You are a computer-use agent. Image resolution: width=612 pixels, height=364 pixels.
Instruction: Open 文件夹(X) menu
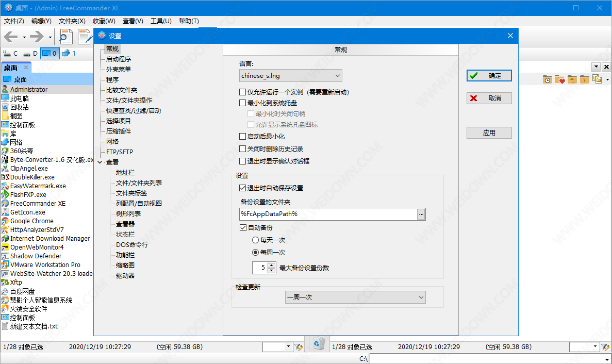(x=72, y=21)
